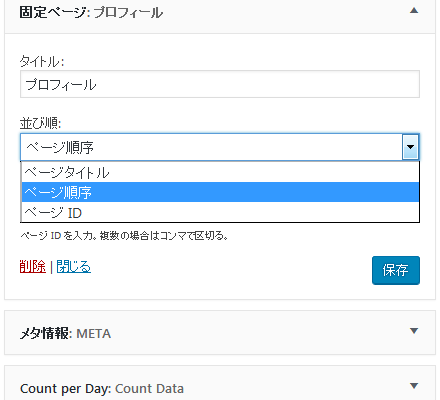Click the タイトル text input field
The image size is (440, 400).
(x=220, y=84)
